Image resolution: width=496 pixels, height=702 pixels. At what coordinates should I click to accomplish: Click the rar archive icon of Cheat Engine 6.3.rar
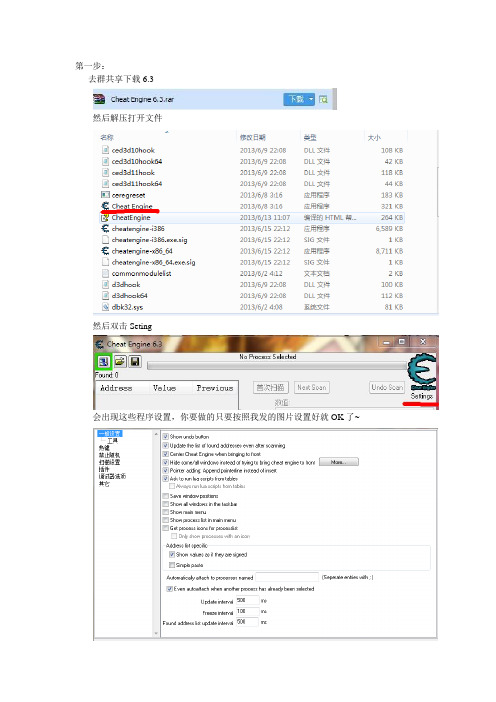point(99,99)
